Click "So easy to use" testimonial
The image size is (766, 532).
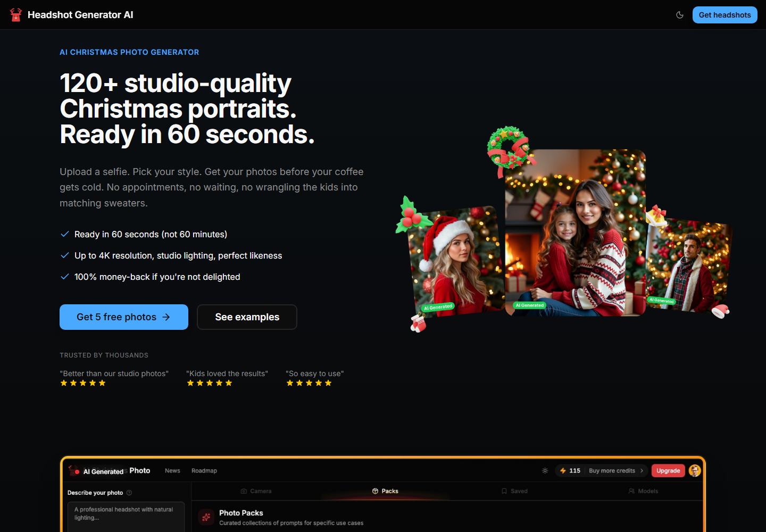pyautogui.click(x=315, y=373)
